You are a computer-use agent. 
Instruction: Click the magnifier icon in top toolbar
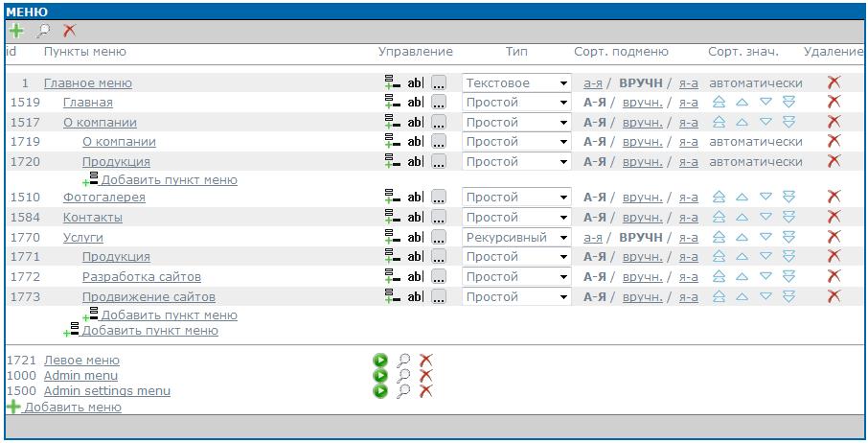tap(42, 31)
